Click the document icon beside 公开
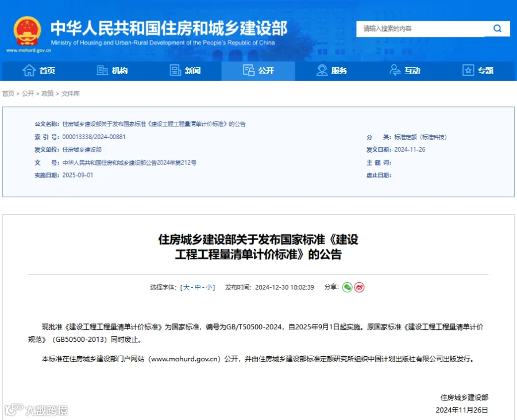This screenshot has width=517, height=420. coord(249,70)
